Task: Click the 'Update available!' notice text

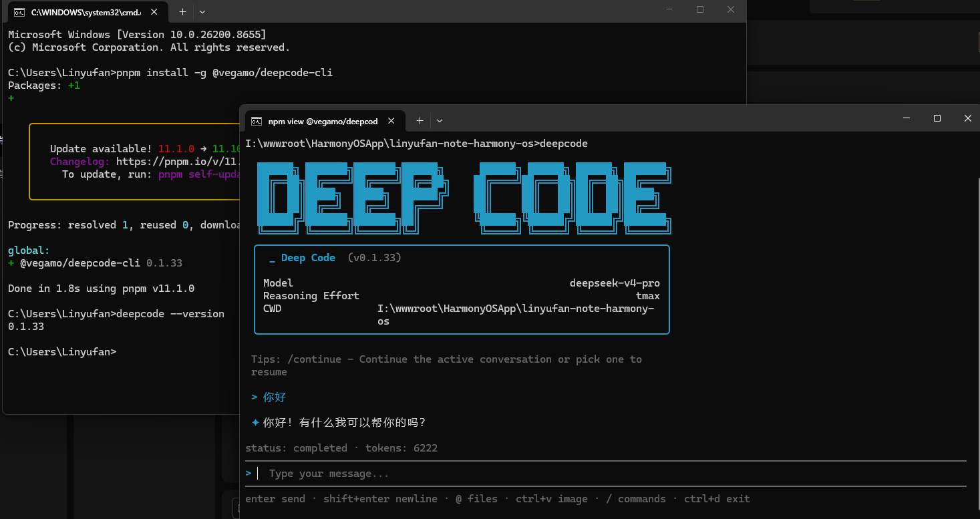Action: click(x=101, y=149)
